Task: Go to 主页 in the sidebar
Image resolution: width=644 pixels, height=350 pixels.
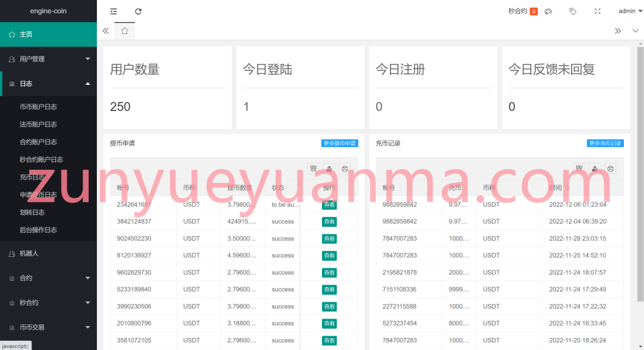Action: pyautogui.click(x=48, y=35)
